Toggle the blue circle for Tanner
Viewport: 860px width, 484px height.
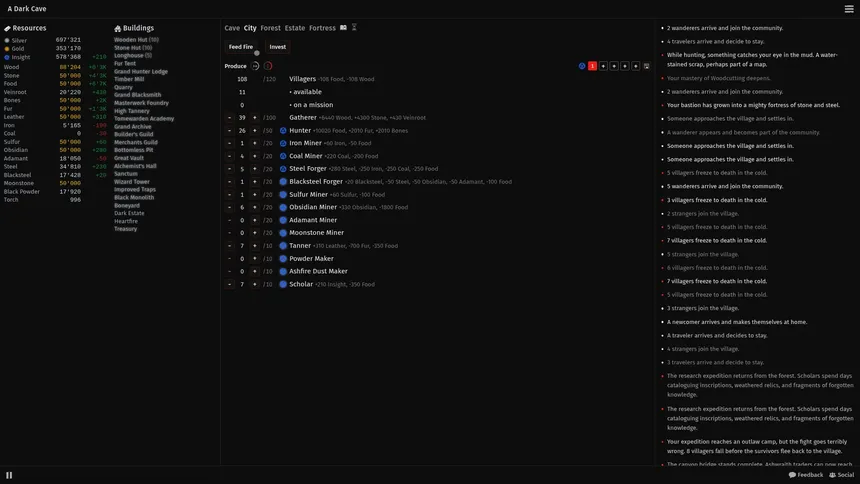point(283,246)
